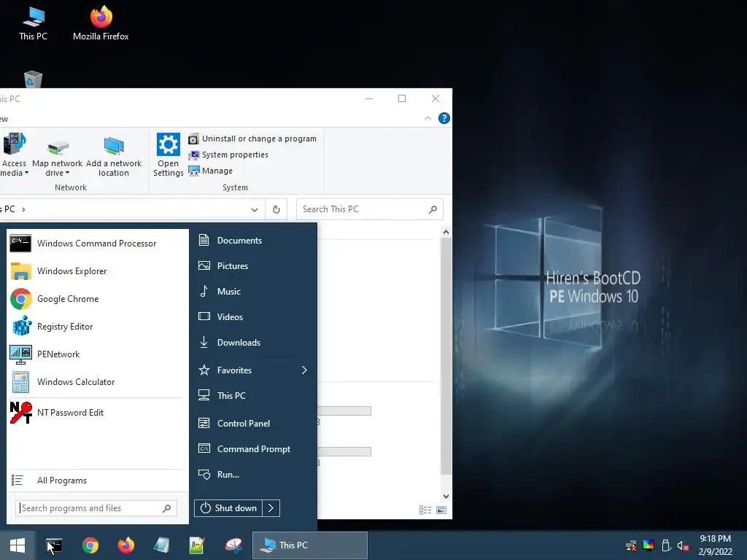Viewport: 747px width, 560px height.
Task: Open Windows Command Processor from Start menu
Action: pyautogui.click(x=96, y=244)
